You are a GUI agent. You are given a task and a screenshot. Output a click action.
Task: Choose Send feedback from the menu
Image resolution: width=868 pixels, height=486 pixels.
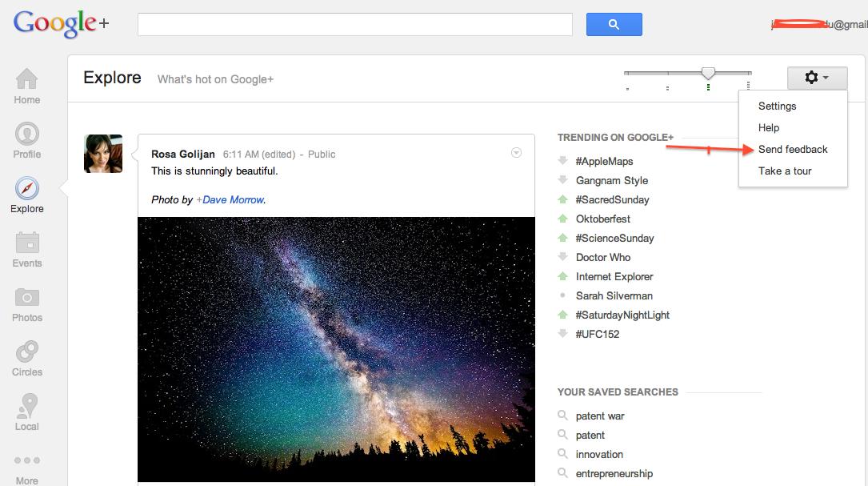click(793, 149)
